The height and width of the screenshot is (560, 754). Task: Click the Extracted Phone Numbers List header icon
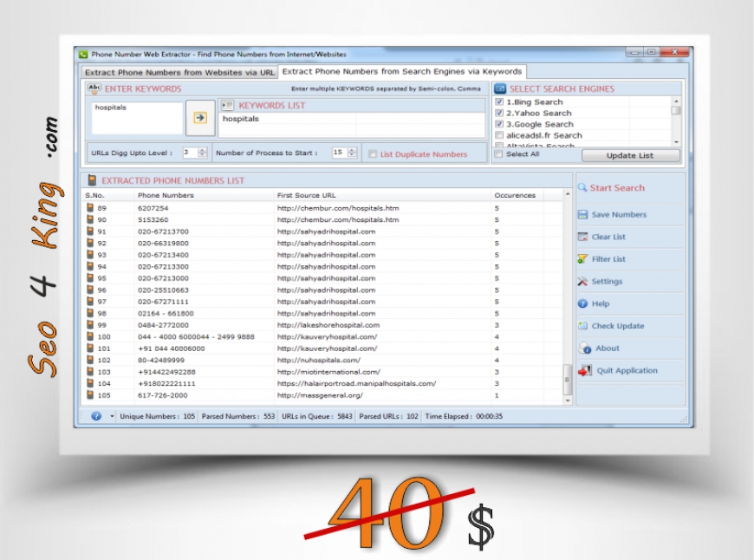pyautogui.click(x=91, y=180)
